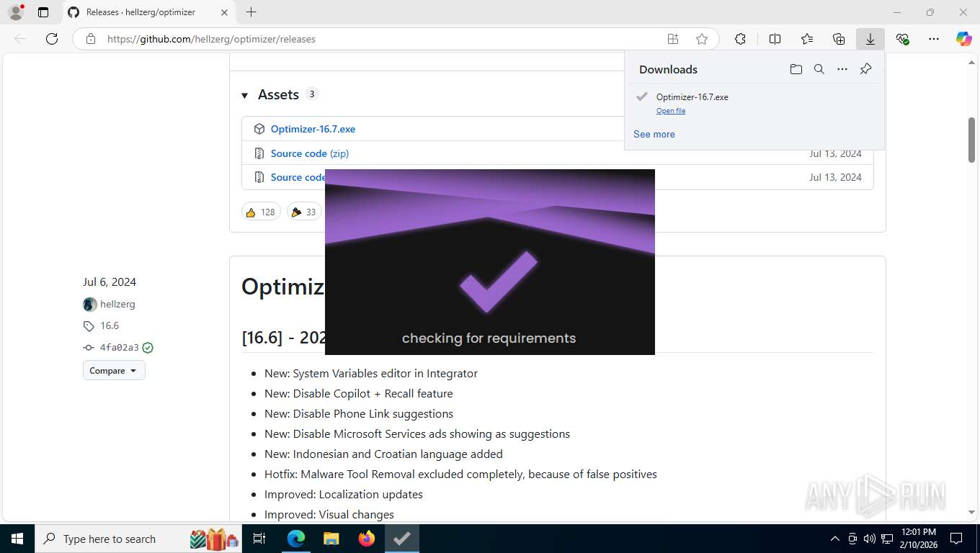Open Edge Settings and more menu
The width and height of the screenshot is (980, 553).
click(x=934, y=39)
